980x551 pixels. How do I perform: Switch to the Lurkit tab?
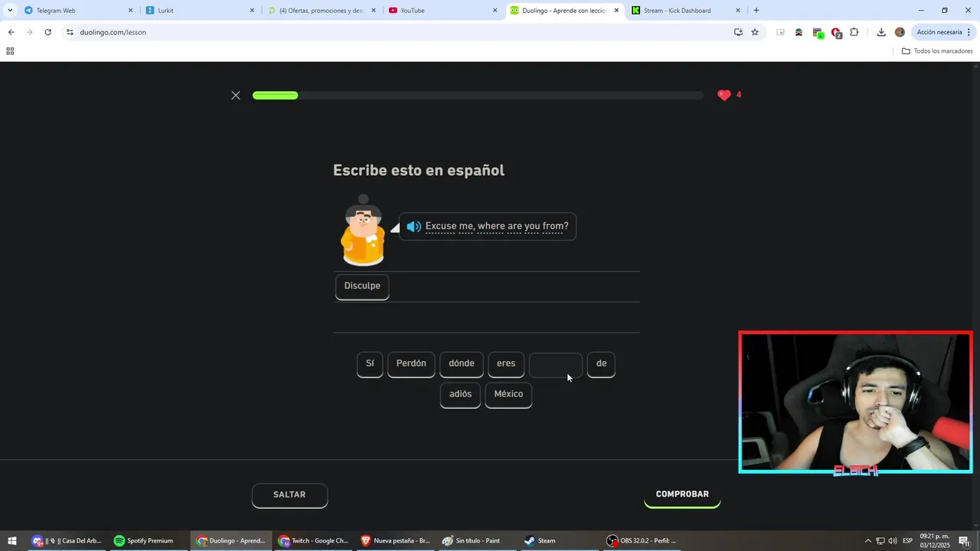tap(199, 11)
